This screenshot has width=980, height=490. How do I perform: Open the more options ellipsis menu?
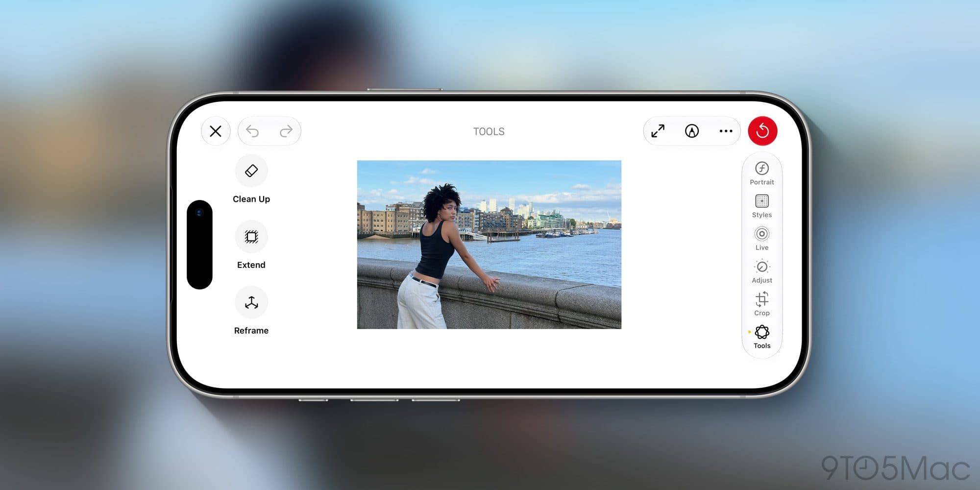point(726,131)
